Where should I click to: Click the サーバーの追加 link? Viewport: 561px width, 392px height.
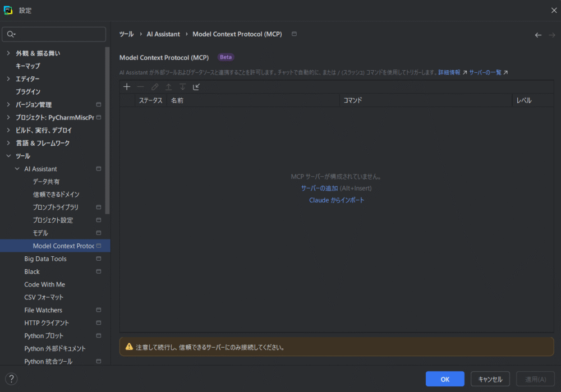click(319, 188)
